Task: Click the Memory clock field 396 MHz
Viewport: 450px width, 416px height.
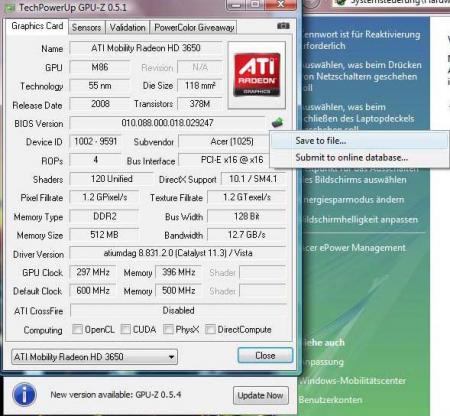Action: [x=179, y=272]
